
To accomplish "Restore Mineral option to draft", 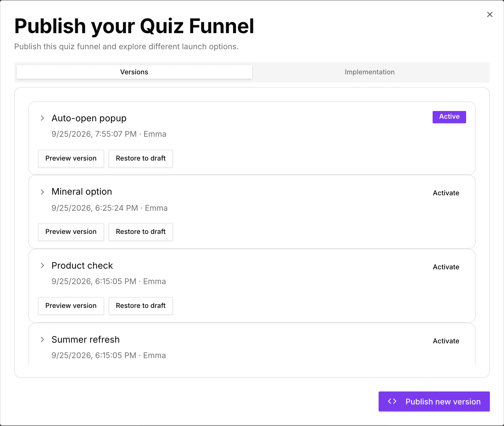I will [x=141, y=232].
